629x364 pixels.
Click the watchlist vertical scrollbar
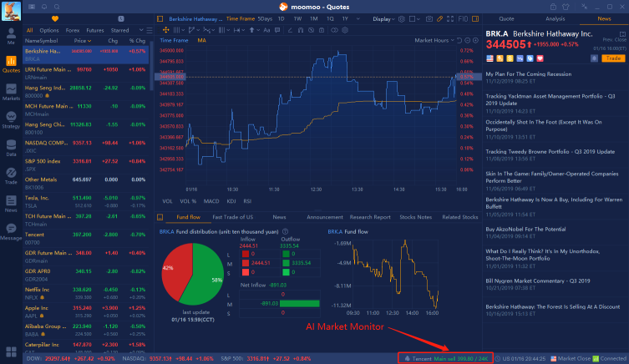(x=152, y=66)
